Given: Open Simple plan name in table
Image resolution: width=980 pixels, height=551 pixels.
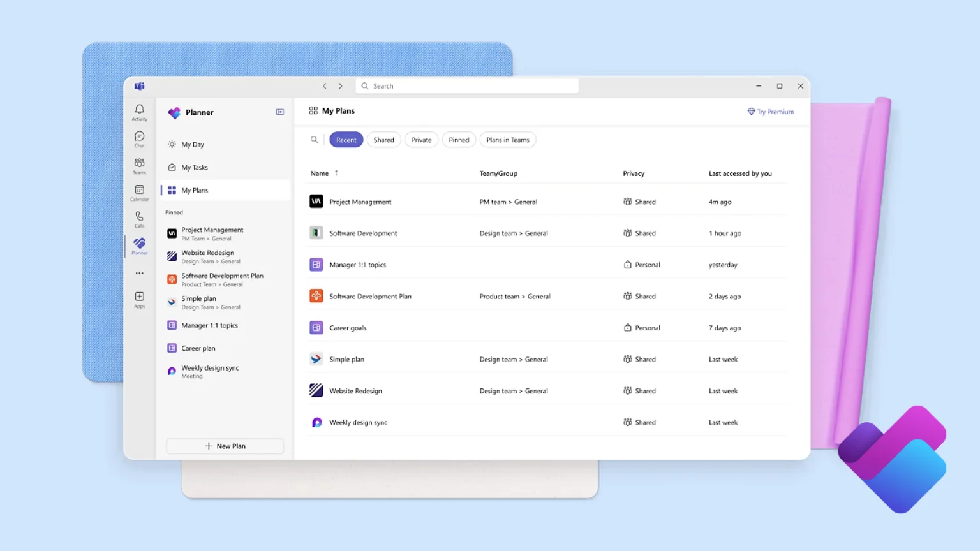Looking at the screenshot, I should click(x=346, y=360).
